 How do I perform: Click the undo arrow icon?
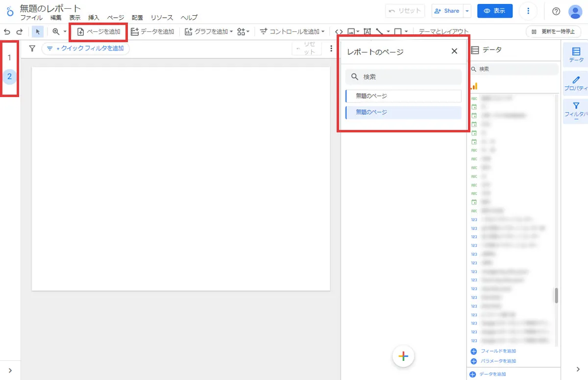tap(7, 32)
